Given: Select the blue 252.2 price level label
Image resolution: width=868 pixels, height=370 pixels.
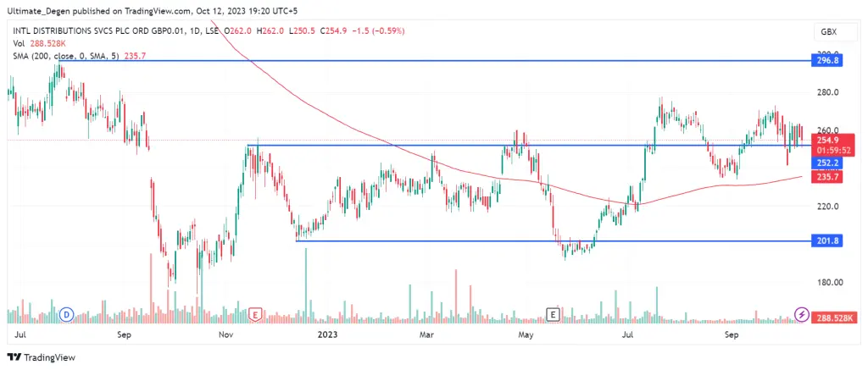Looking at the screenshot, I should point(826,163).
